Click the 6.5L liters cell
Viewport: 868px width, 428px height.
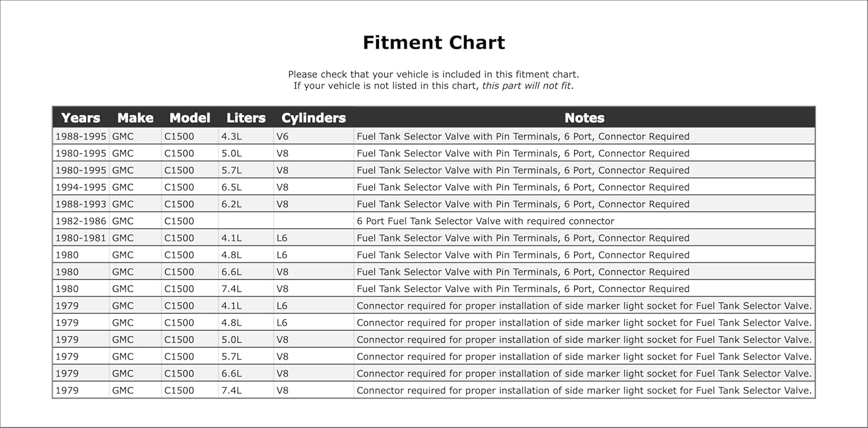(x=231, y=187)
